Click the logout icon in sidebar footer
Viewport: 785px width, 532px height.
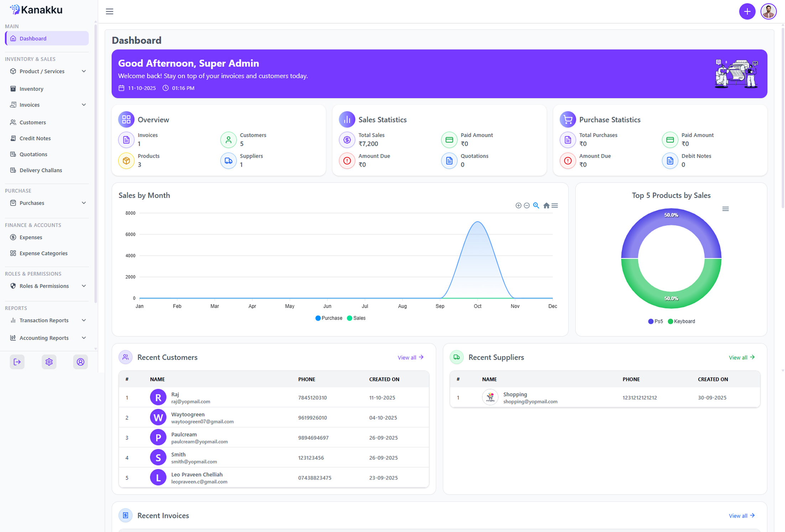[x=17, y=362]
